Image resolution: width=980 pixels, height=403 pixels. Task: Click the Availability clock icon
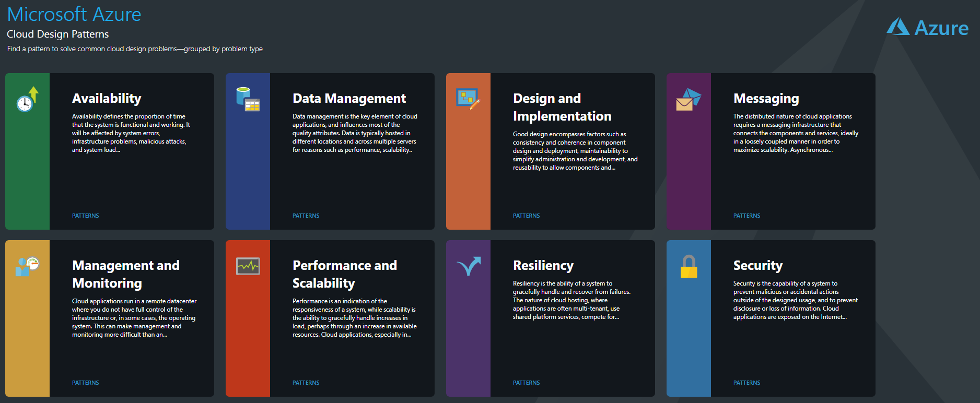point(27,99)
